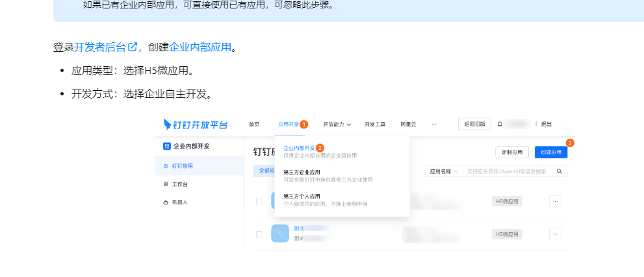This screenshot has width=644, height=277.
Task: Click the blue 创建应用 button
Action: 551,152
